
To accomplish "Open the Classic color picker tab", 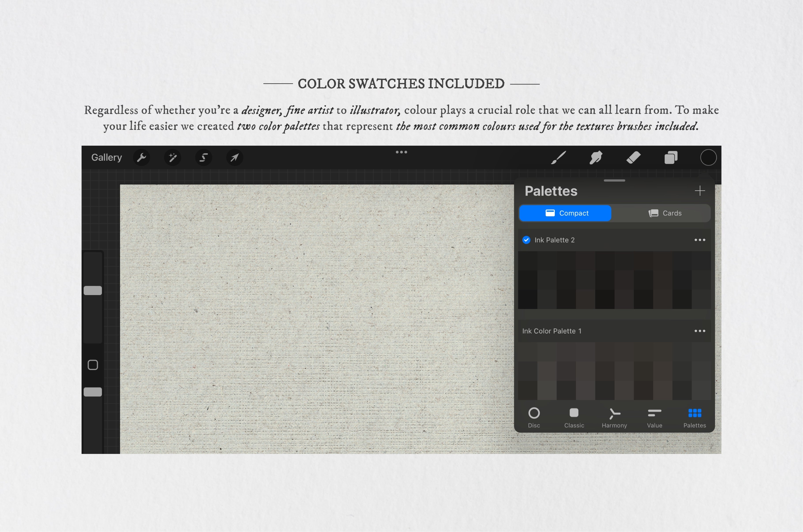I will click(574, 416).
